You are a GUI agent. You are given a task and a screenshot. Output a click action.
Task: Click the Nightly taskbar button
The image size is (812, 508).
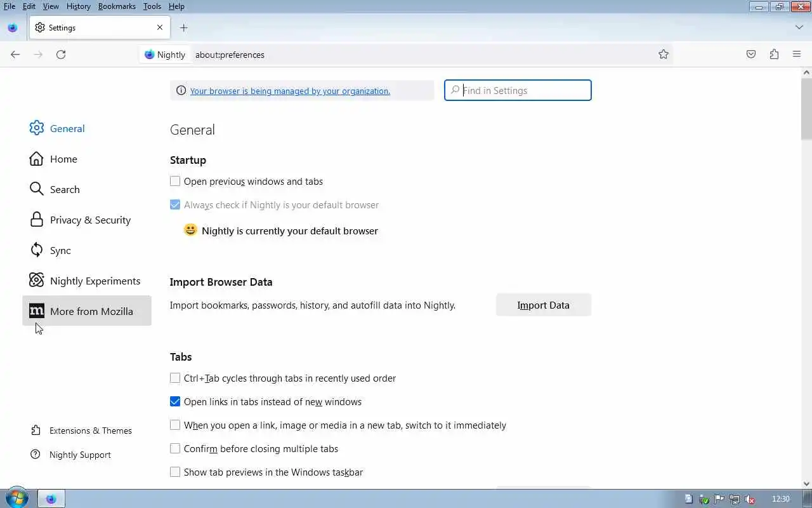pos(51,499)
